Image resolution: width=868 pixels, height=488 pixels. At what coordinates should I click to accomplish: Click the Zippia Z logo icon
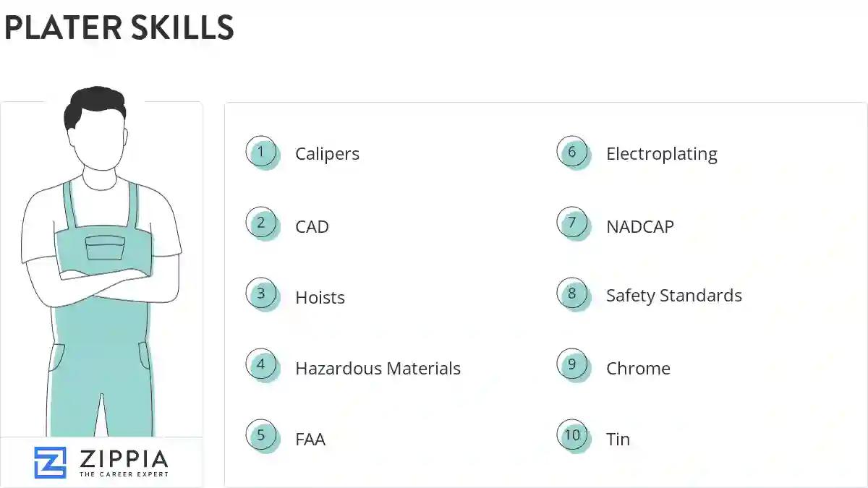point(50,463)
